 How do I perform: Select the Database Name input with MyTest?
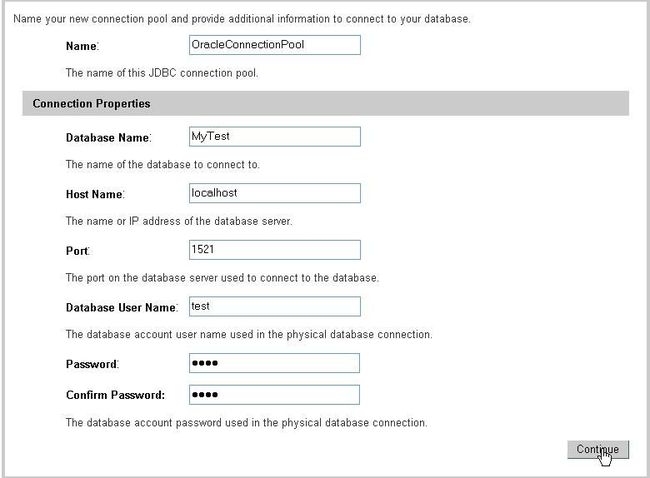275,136
